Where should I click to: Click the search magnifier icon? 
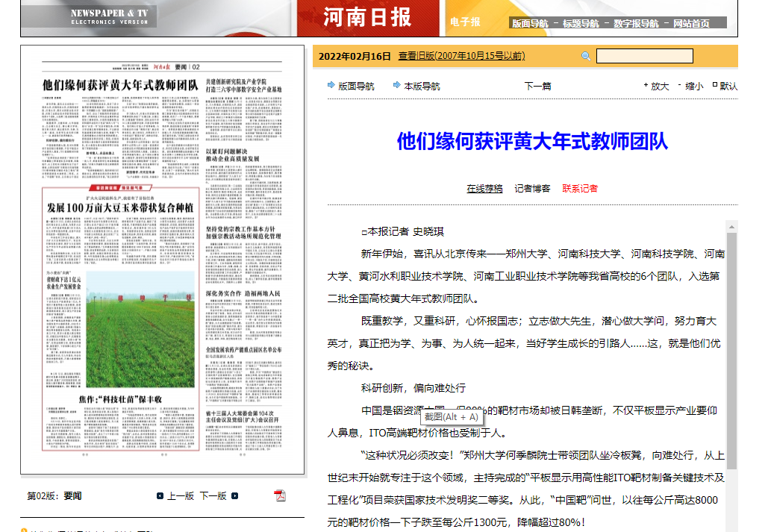click(586, 57)
